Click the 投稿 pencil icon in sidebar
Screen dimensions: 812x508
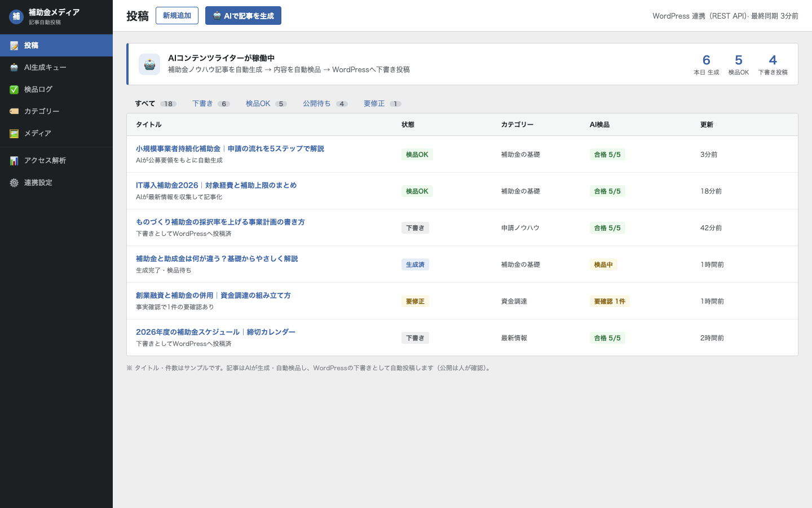click(14, 46)
